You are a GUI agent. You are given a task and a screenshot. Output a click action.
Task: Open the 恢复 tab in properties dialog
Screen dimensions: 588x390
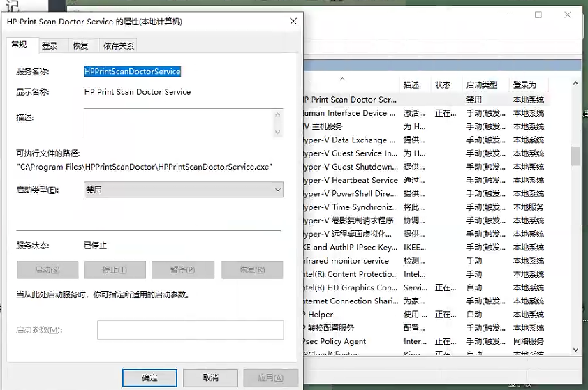(80, 46)
